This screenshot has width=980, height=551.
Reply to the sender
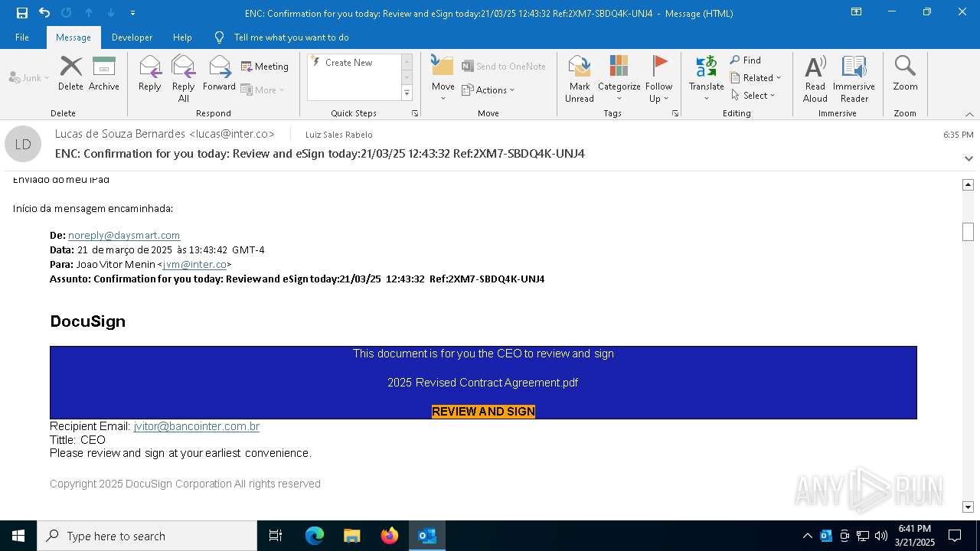[x=149, y=73]
